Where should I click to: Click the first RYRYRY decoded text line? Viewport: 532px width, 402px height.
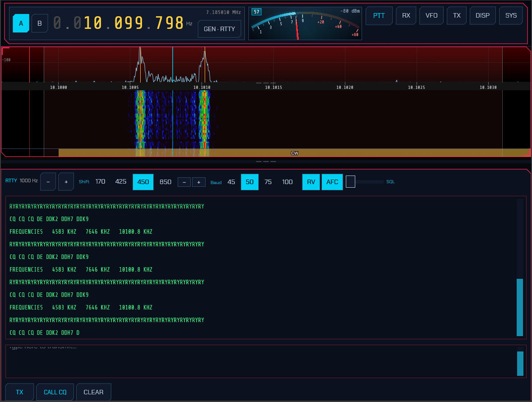coord(107,207)
